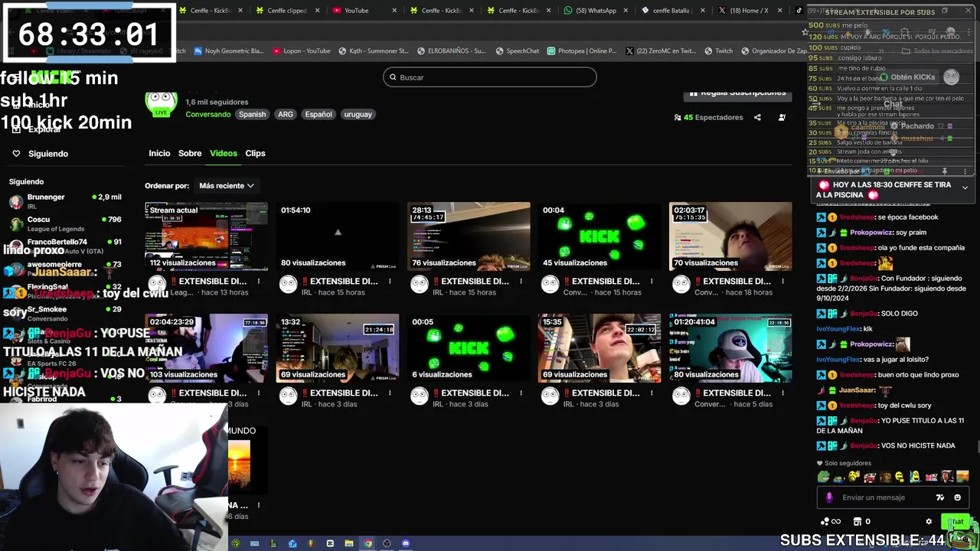Open the 15:35 video with 69 visualizaciones

click(599, 348)
